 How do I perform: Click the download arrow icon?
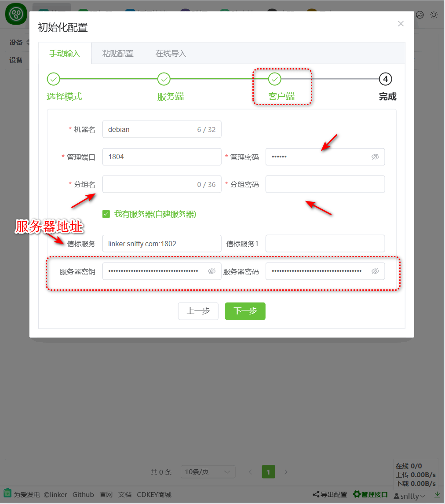[x=437, y=495]
